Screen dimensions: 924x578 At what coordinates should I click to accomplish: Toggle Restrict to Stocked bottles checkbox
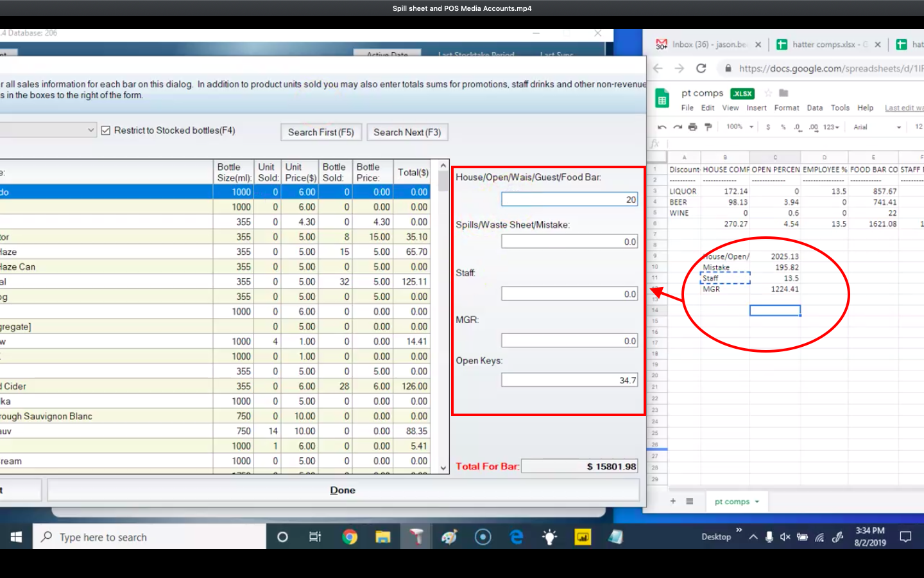[106, 130]
